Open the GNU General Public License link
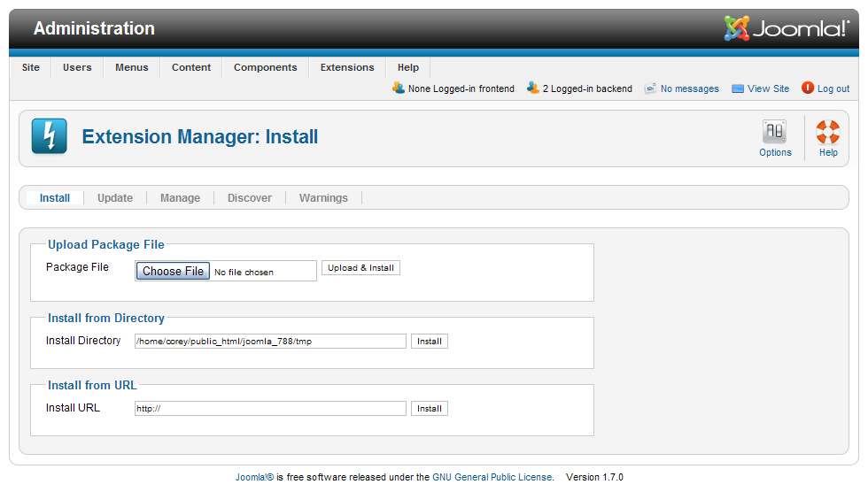 pos(492,477)
